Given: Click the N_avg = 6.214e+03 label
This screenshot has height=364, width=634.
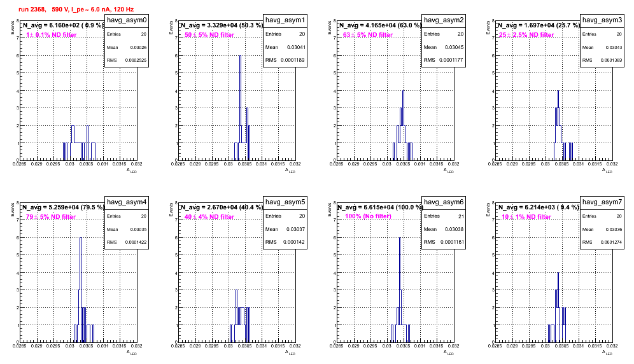Looking at the screenshot, I should click(x=539, y=207).
